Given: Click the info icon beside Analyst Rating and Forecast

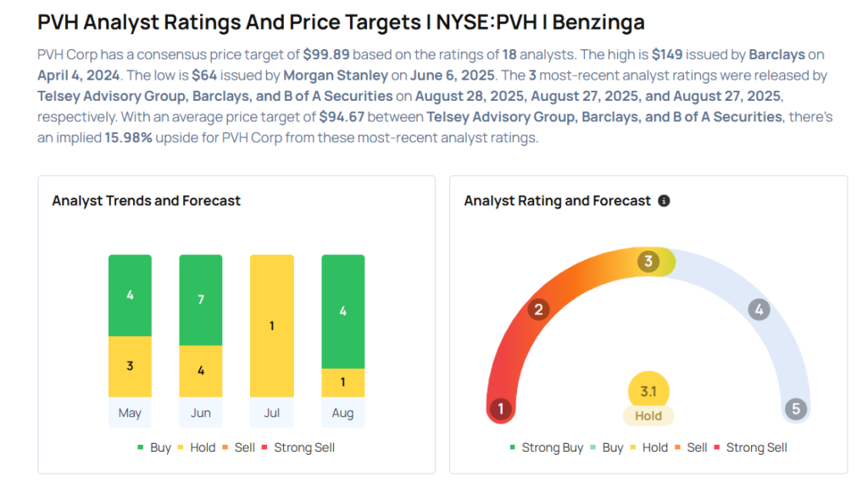Looking at the screenshot, I should [x=664, y=201].
